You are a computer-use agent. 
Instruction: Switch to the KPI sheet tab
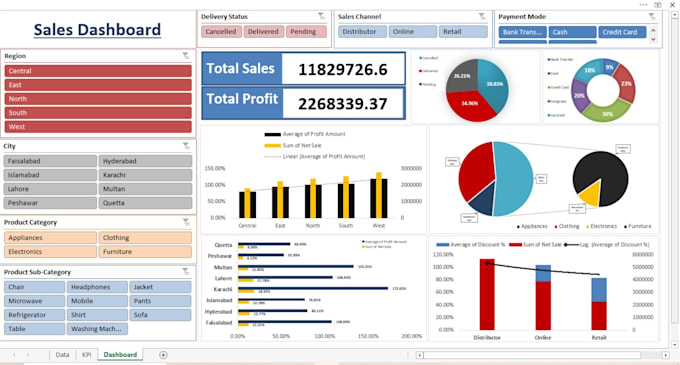(86, 355)
